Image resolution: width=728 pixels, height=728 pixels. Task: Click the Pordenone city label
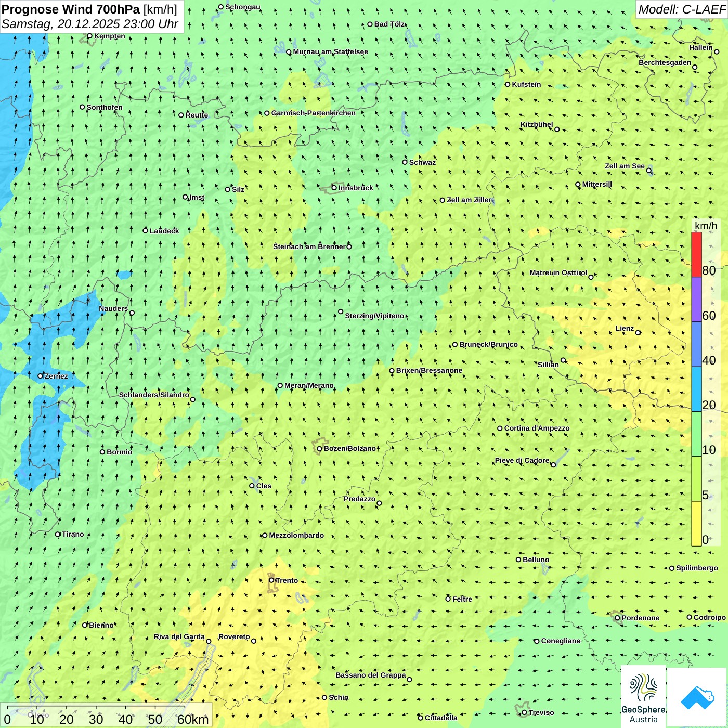click(640, 618)
